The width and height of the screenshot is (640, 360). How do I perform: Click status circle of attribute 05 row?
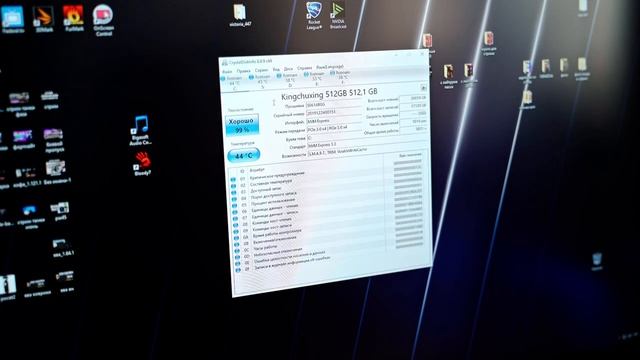tap(234, 206)
